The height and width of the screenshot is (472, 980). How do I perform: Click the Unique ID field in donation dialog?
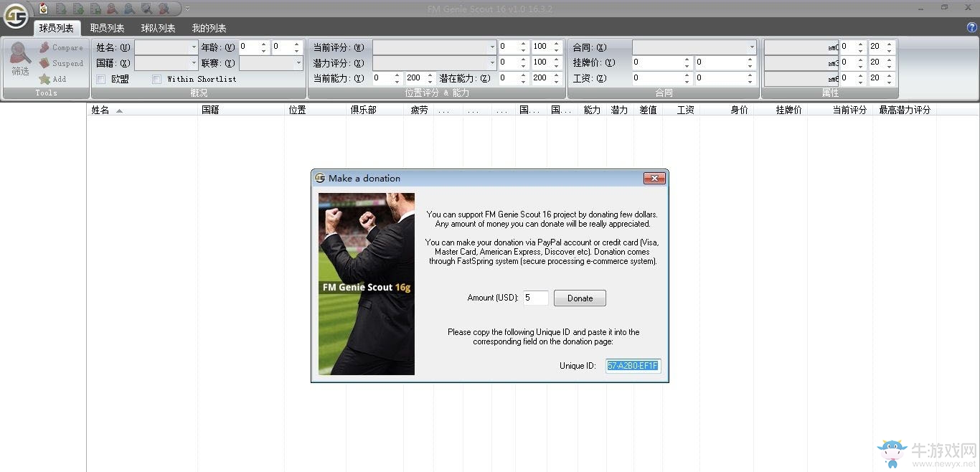click(x=633, y=366)
